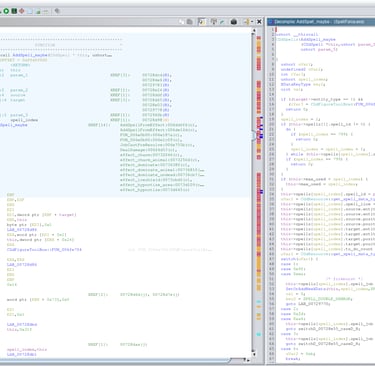The height and width of the screenshot is (366, 375).
Task: Click the teal brush icon in Listing header
Action: (x=222, y=22)
